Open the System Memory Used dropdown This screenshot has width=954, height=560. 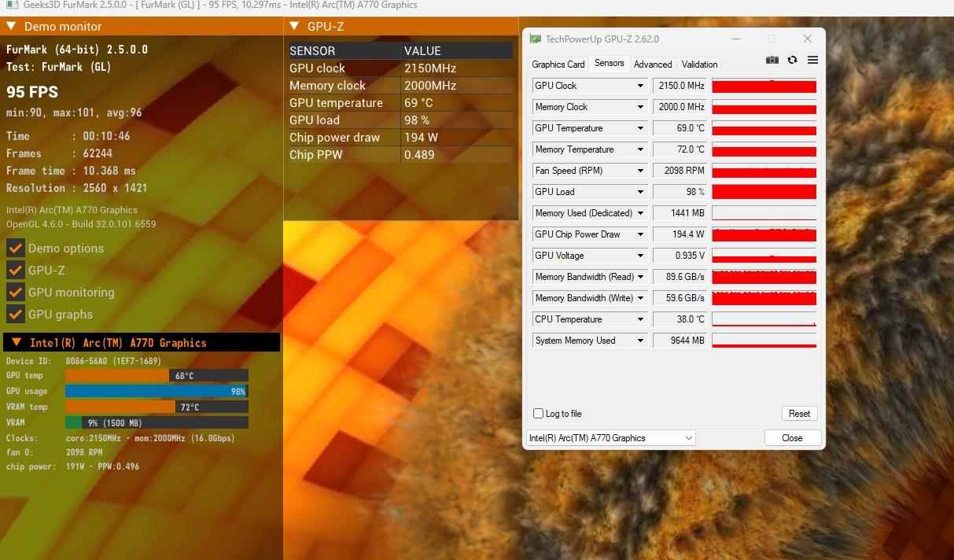(x=641, y=341)
